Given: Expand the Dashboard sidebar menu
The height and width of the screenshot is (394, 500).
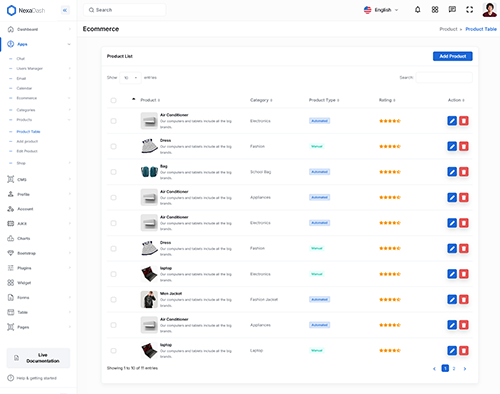Looking at the screenshot, I should [x=39, y=29].
